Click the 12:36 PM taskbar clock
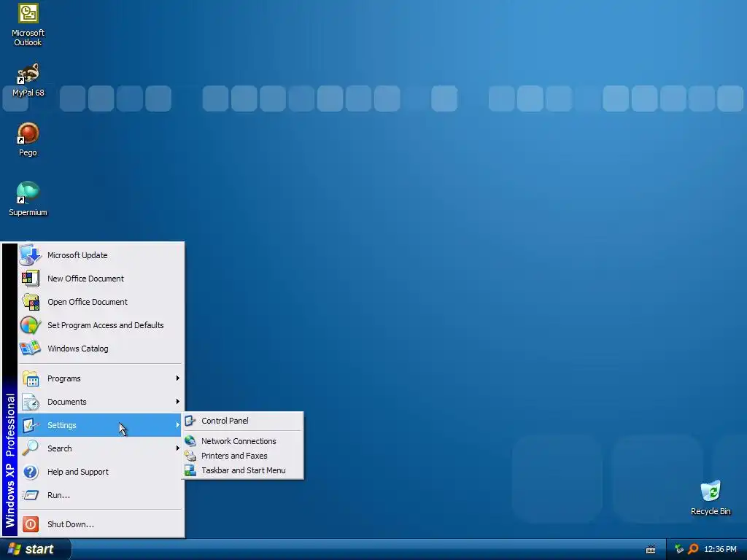 pyautogui.click(x=720, y=549)
